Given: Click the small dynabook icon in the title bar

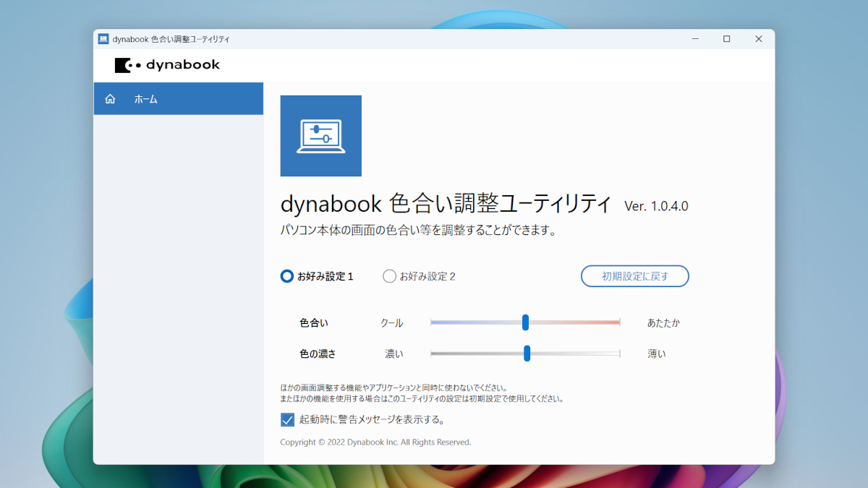Looking at the screenshot, I should coord(102,38).
